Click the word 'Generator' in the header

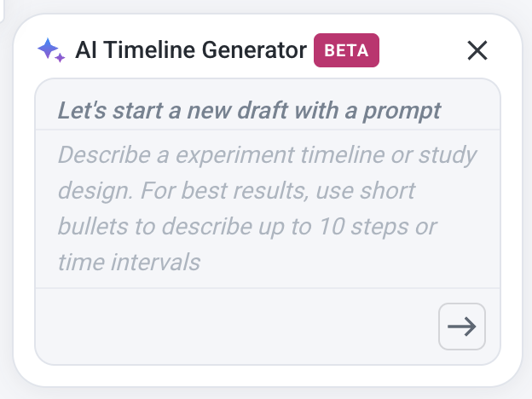pyautogui.click(x=254, y=50)
